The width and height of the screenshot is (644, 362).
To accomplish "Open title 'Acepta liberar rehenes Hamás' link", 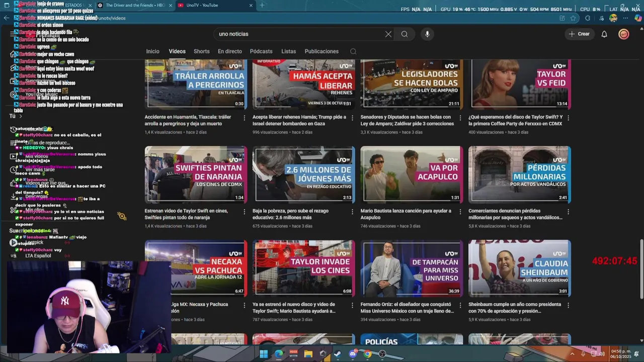I will pyautogui.click(x=299, y=120).
